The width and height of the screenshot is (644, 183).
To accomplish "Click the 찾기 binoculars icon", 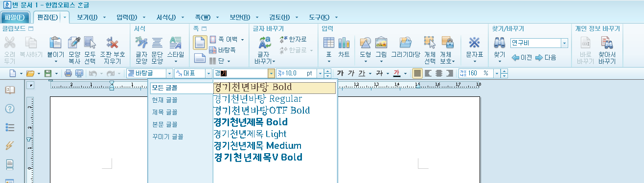I will coord(499,43).
